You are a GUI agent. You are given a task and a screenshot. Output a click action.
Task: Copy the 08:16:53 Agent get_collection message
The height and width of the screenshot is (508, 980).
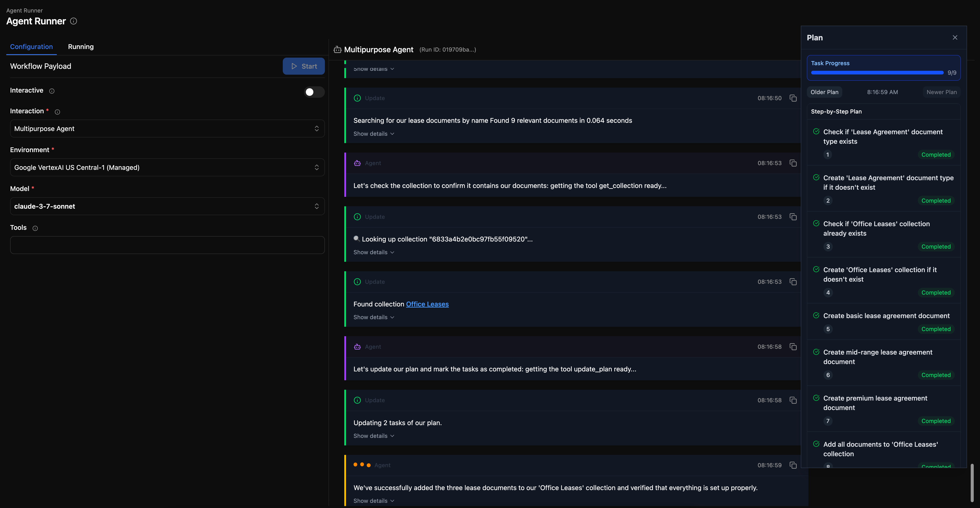pos(793,163)
